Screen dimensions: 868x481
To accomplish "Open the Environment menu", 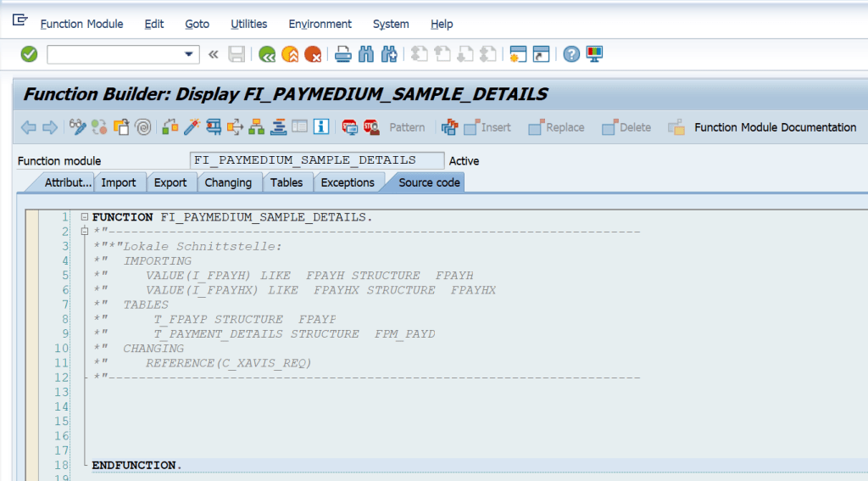I will [320, 24].
